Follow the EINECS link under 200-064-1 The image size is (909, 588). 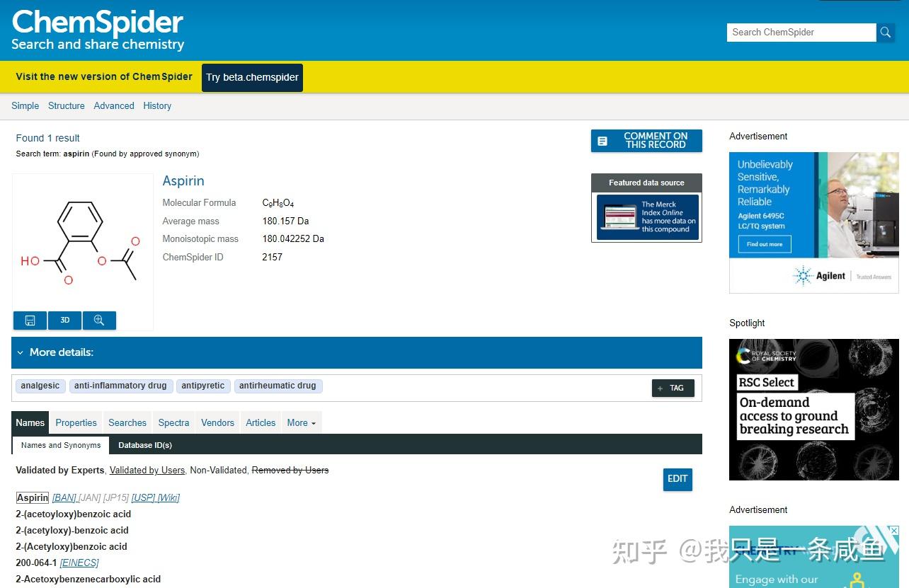(79, 563)
